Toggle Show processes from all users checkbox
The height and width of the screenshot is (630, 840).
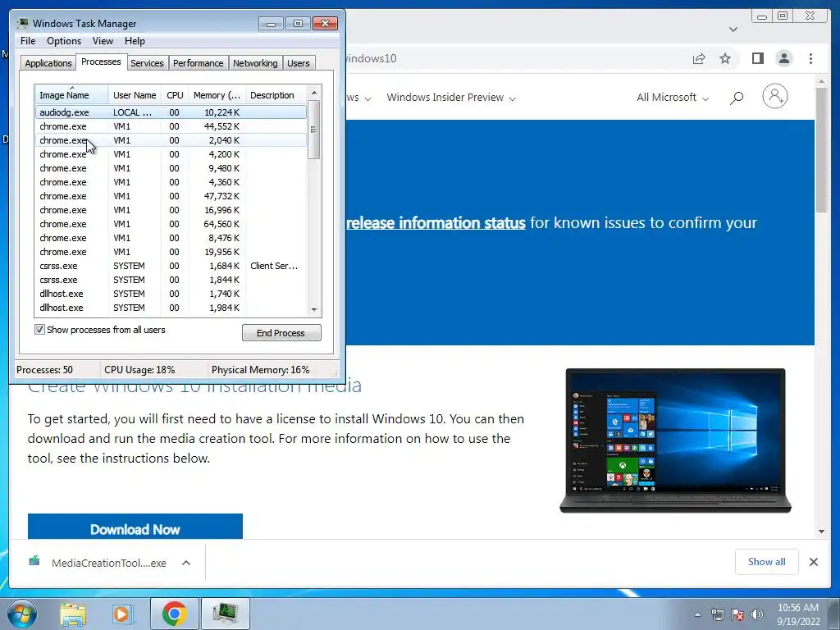pyautogui.click(x=39, y=330)
